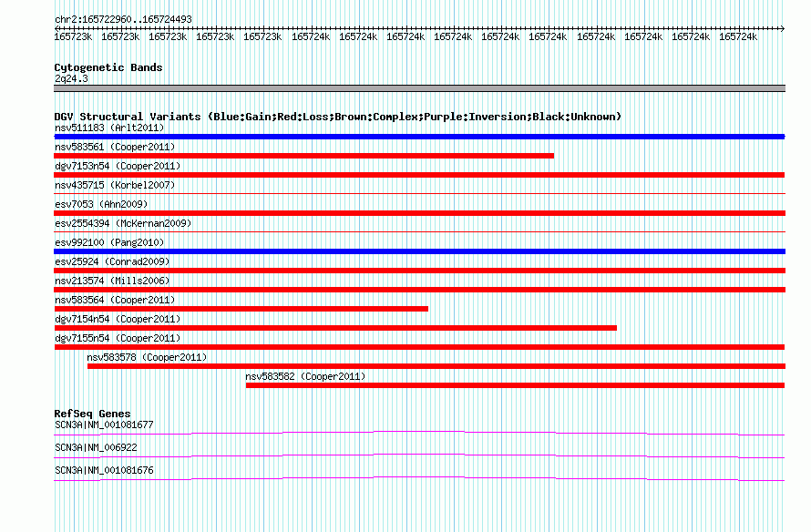Click the left arrow of the coordinate ruler
Screen dimensions: 811x532
click(56, 28)
